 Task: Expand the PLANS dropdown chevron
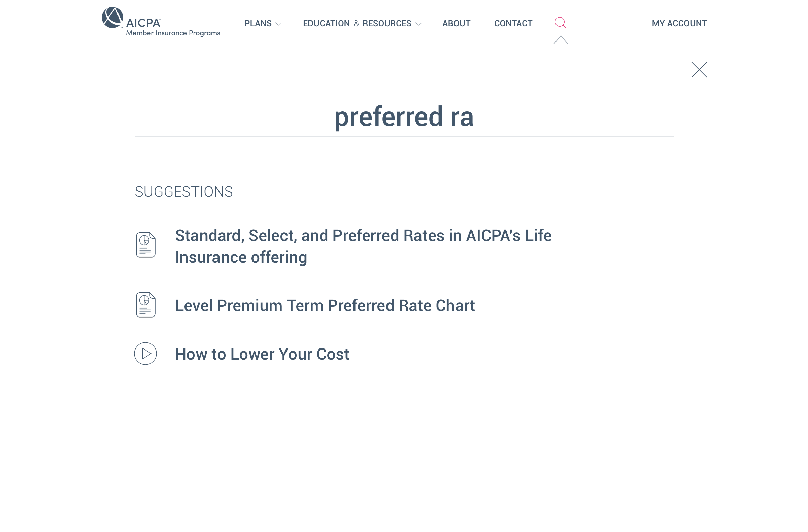(x=279, y=24)
